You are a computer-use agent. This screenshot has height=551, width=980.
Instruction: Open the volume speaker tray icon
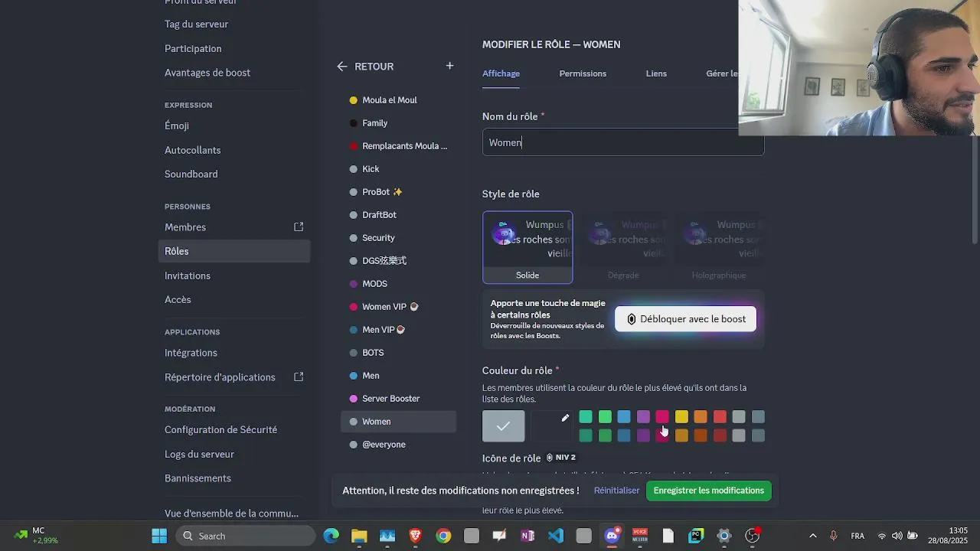tap(897, 536)
